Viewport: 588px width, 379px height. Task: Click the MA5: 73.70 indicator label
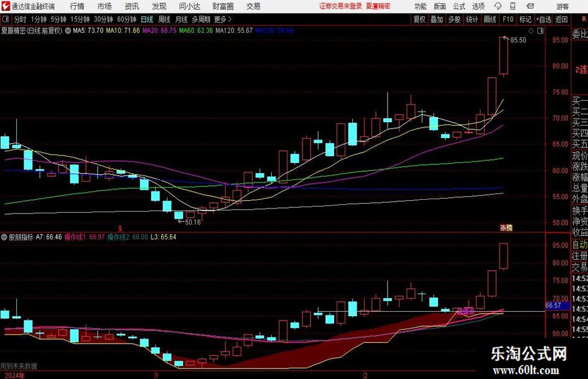(88, 30)
